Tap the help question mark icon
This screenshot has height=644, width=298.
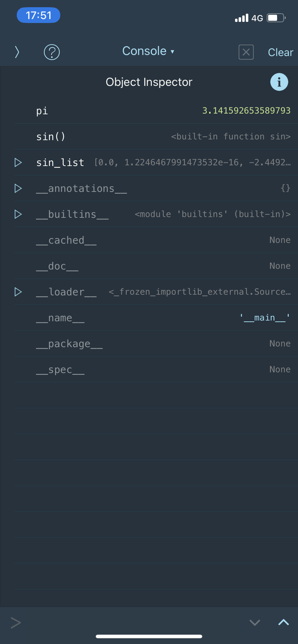tap(52, 52)
